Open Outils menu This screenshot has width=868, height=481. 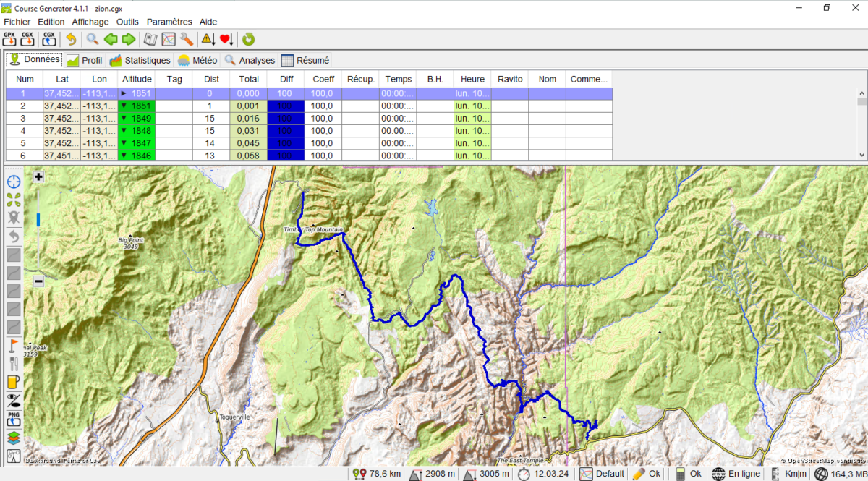click(x=127, y=22)
